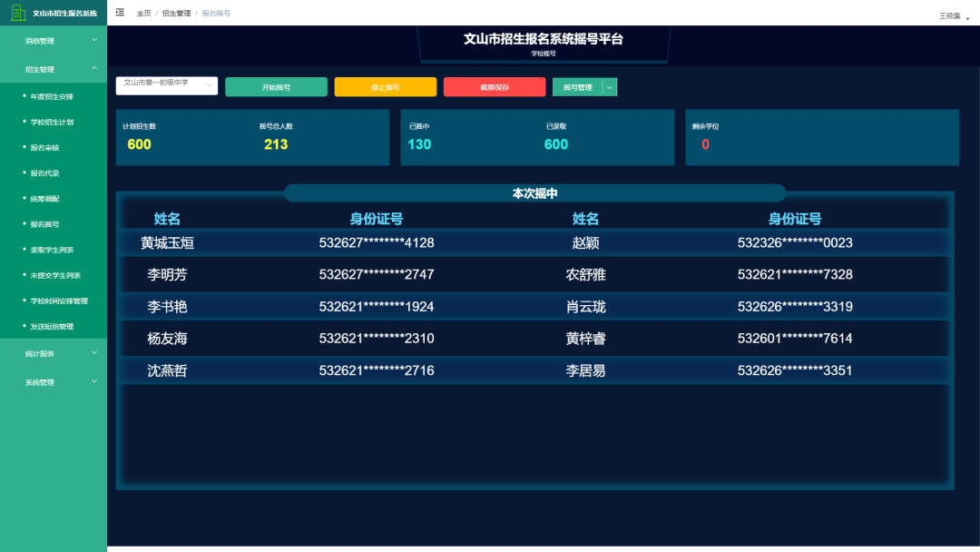Click the sidebar collapse hamburger icon

(118, 12)
